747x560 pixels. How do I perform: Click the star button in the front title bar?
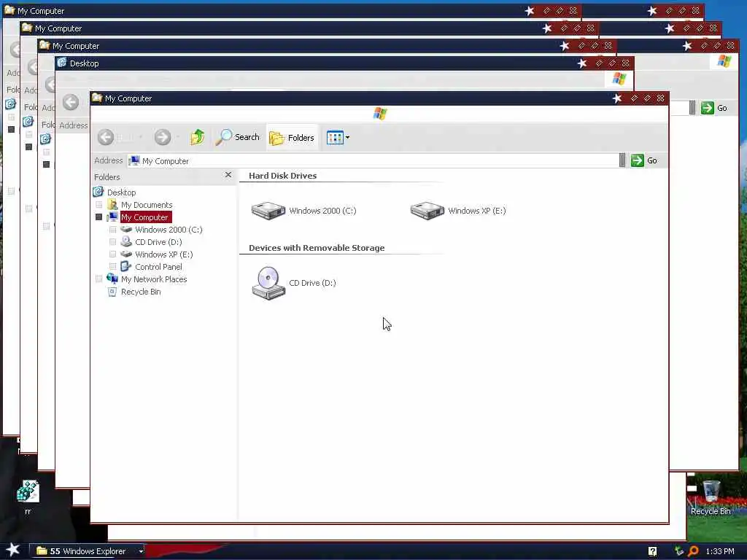coord(617,98)
